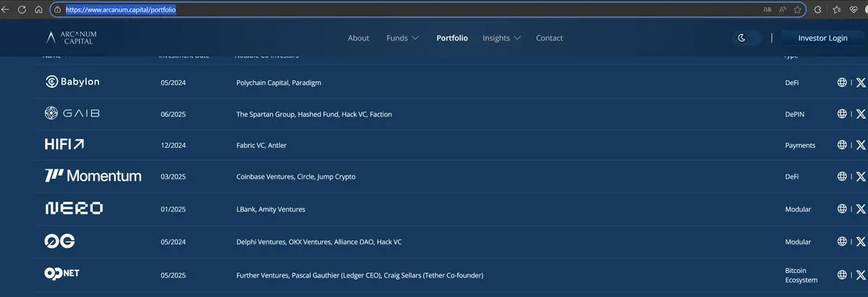Open Momentum's website globe icon
868x297 pixels.
coord(842,176)
